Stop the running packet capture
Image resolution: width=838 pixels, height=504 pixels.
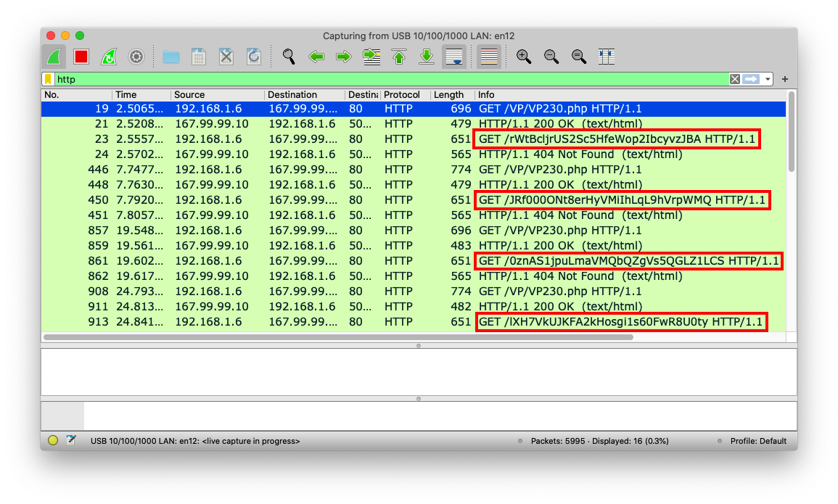point(81,57)
